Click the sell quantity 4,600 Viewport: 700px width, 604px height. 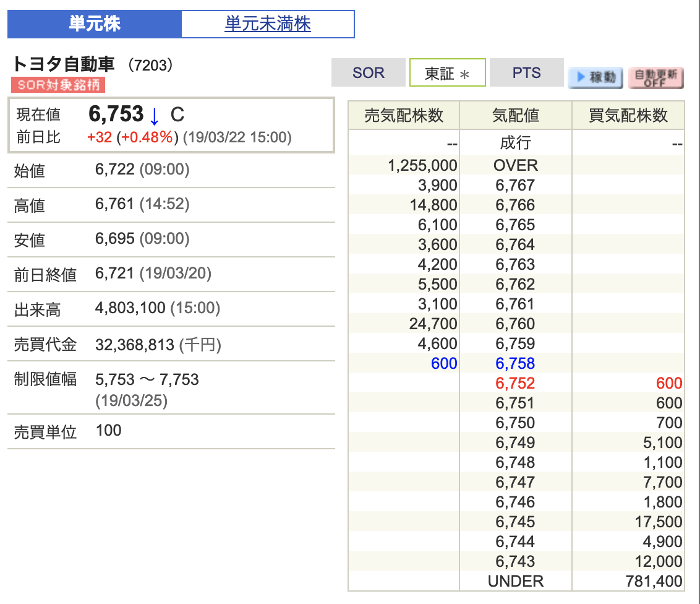click(438, 343)
